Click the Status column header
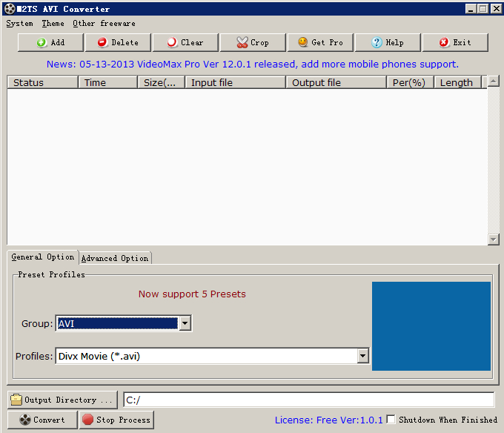504x433 pixels. [42, 82]
